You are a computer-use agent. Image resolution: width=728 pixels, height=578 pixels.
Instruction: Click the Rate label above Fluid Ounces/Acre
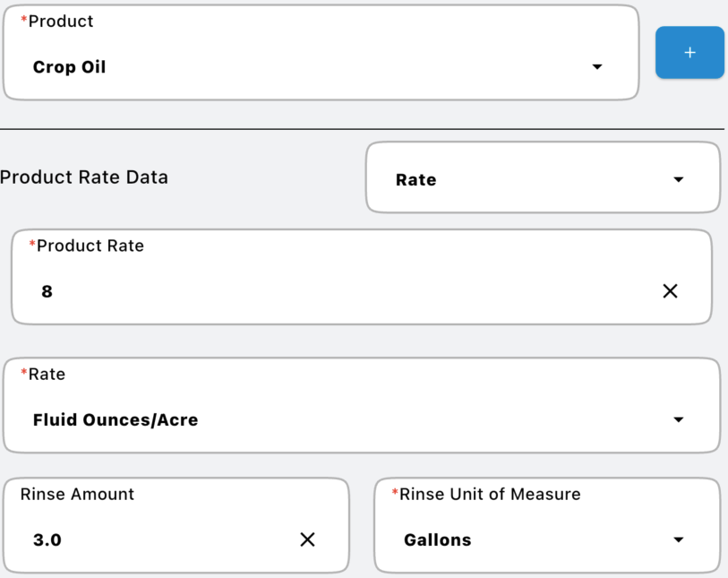pos(47,375)
